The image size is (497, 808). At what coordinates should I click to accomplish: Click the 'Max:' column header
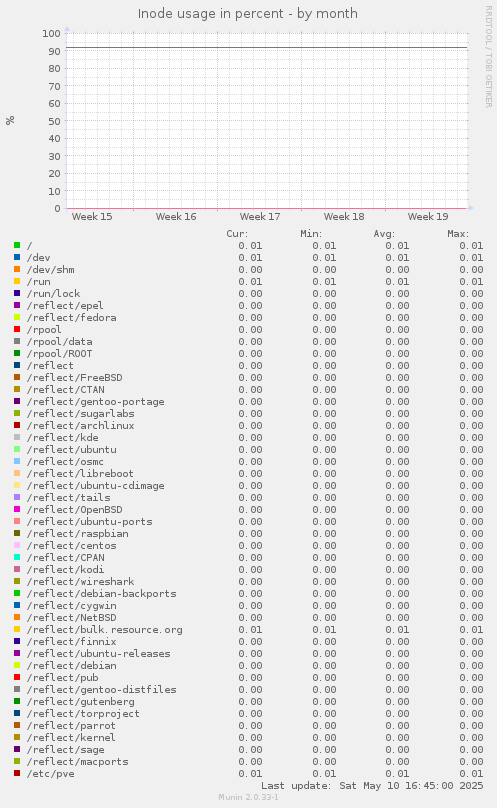pos(458,233)
